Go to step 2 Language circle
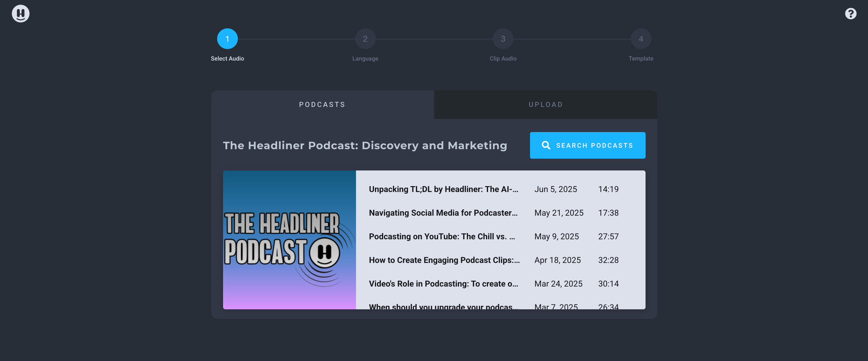This screenshot has height=361, width=868. 365,39
